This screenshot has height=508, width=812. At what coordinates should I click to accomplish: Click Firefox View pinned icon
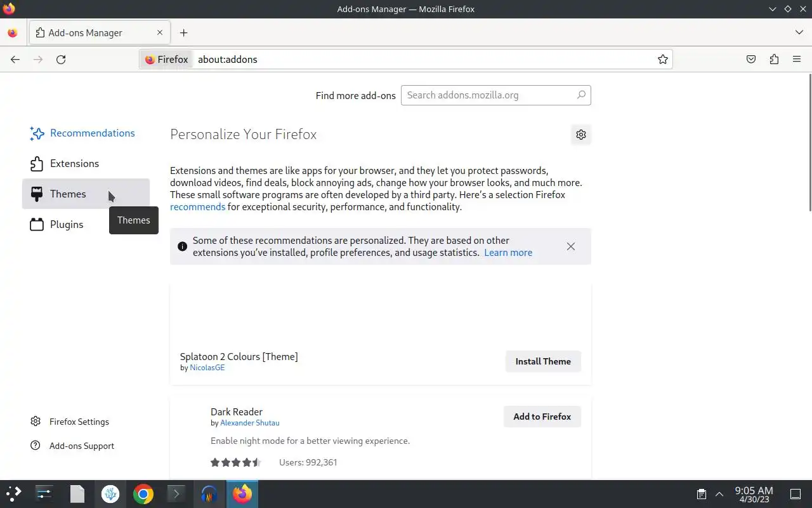coord(13,32)
